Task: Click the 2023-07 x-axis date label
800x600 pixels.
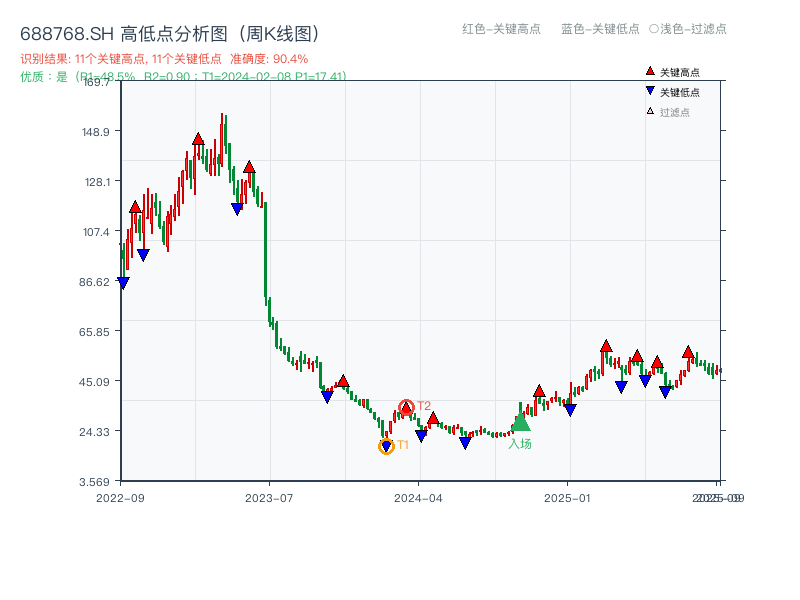Action: [269, 498]
